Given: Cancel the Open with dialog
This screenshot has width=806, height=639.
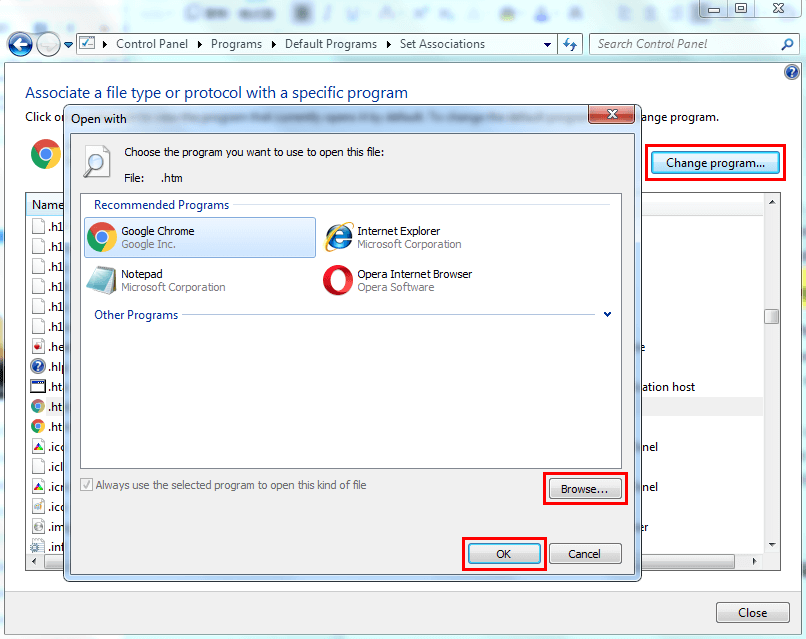Looking at the screenshot, I should (584, 554).
